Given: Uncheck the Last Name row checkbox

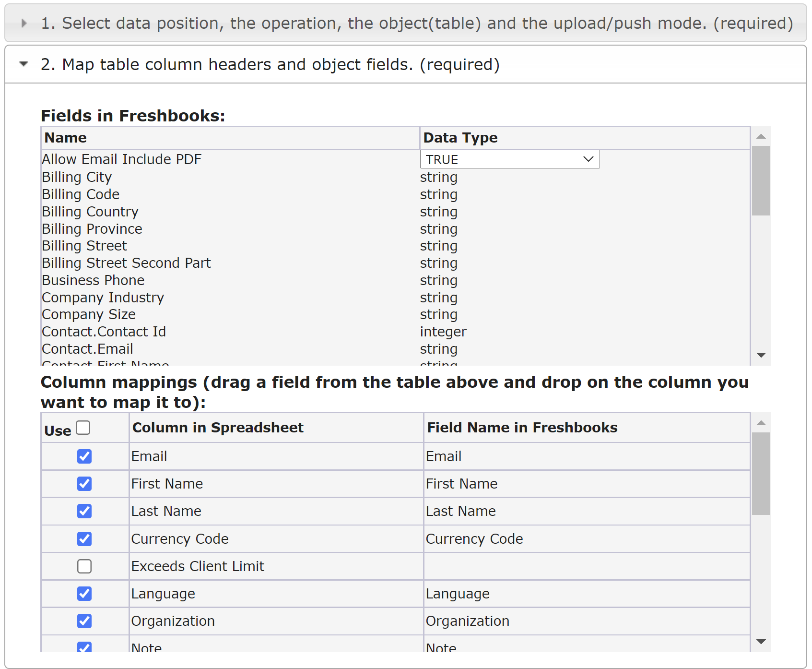Looking at the screenshot, I should [x=84, y=511].
